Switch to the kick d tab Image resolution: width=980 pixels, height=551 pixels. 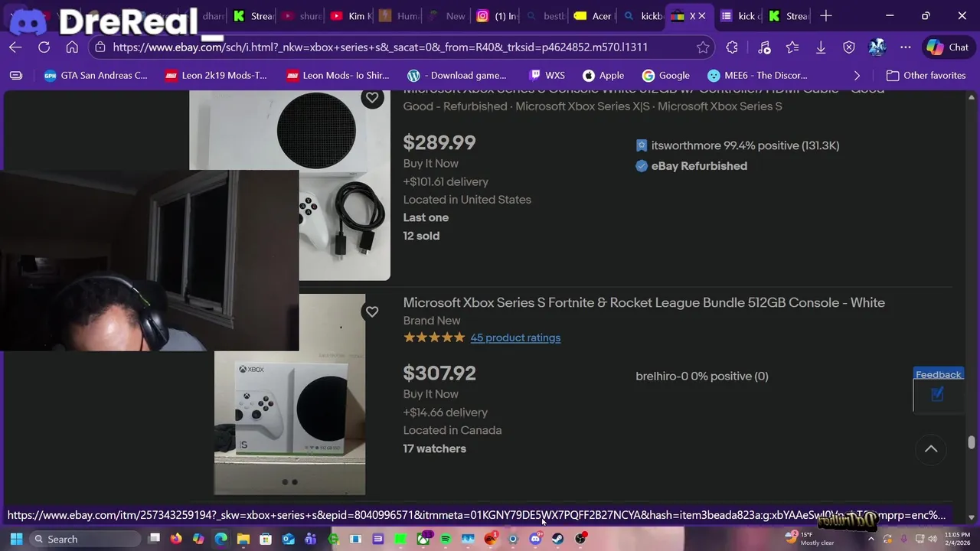[741, 15]
